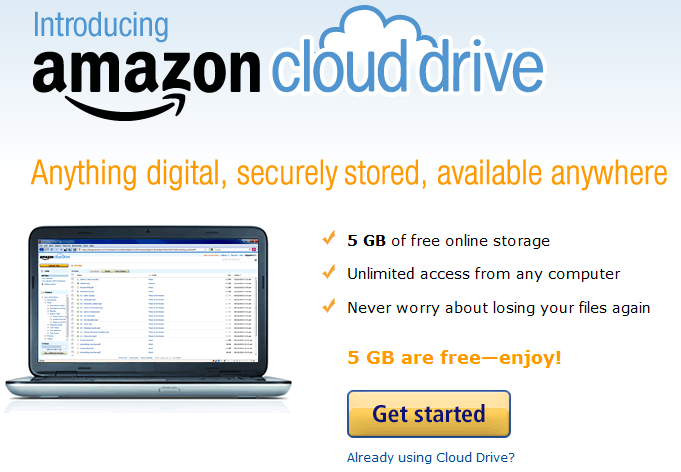Click checkmark beside Never worry line
This screenshot has width=681, height=472.
[x=328, y=305]
